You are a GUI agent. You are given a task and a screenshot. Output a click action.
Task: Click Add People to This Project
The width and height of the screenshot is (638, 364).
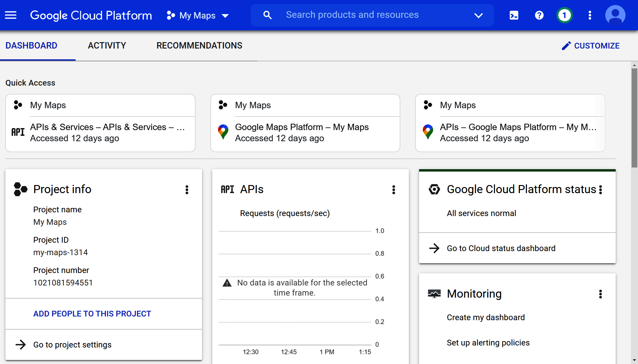[92, 314]
